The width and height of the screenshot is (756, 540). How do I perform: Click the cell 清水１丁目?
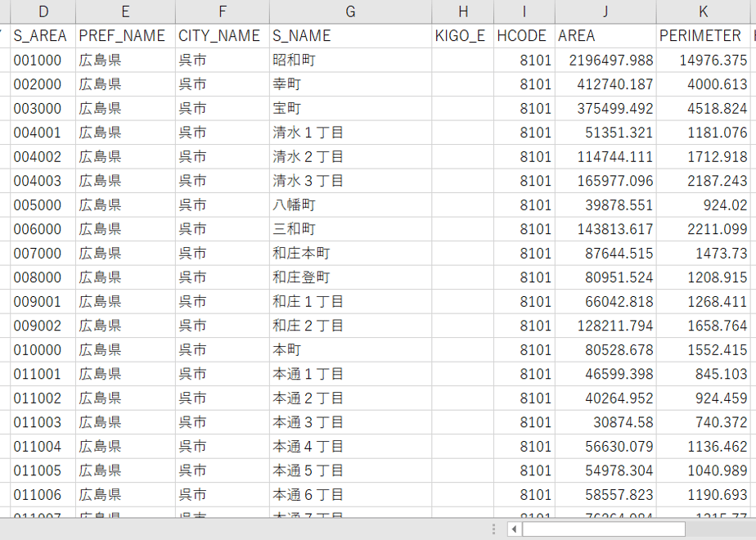point(350,133)
